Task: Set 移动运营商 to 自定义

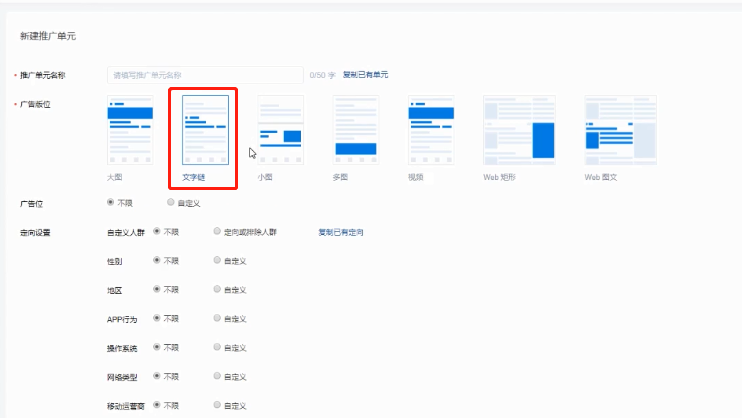Action: click(x=217, y=405)
